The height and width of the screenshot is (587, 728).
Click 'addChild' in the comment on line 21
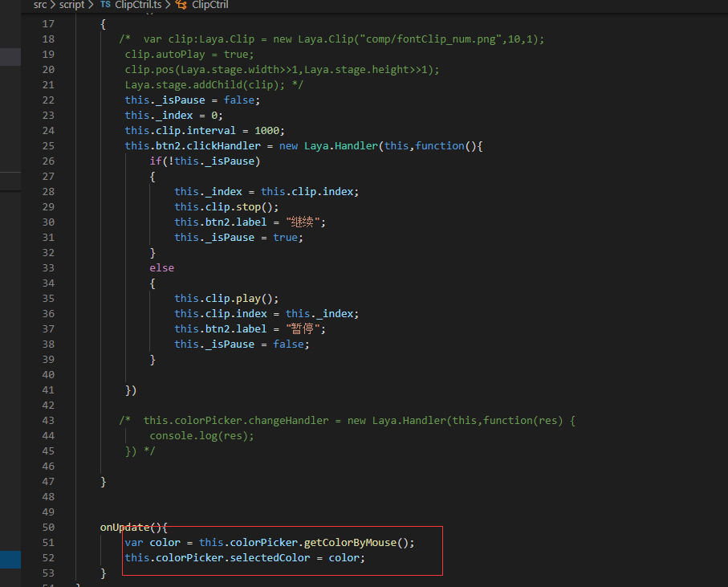[x=218, y=85]
